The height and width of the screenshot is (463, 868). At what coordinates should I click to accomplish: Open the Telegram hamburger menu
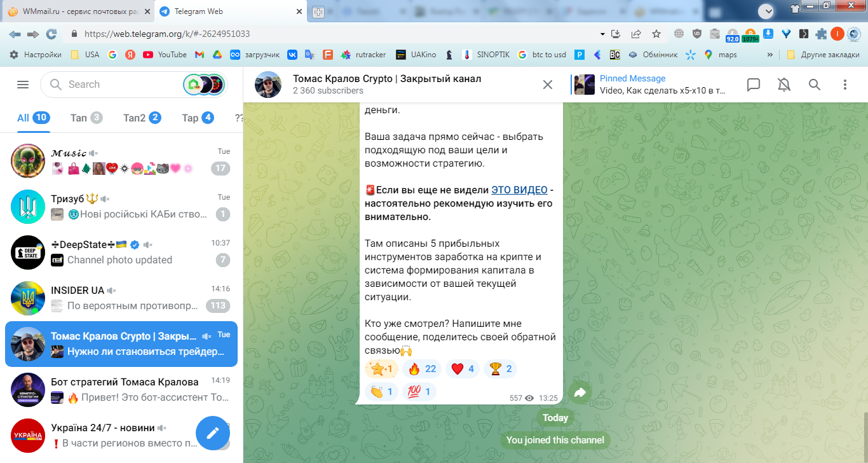23,85
